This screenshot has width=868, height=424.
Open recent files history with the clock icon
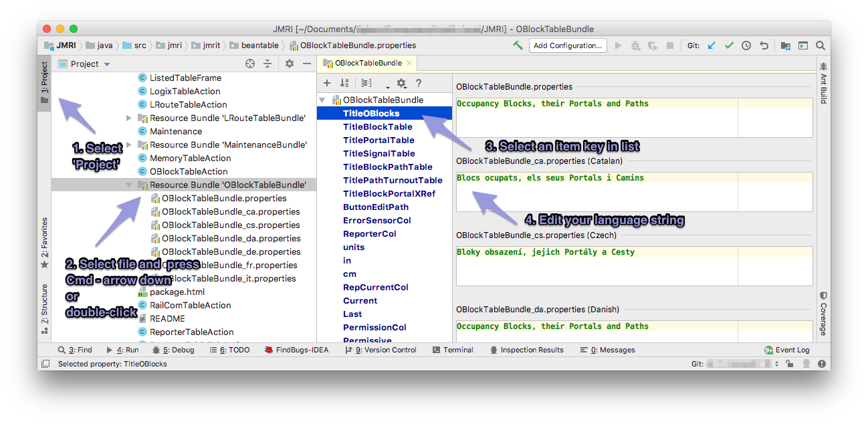coord(747,45)
